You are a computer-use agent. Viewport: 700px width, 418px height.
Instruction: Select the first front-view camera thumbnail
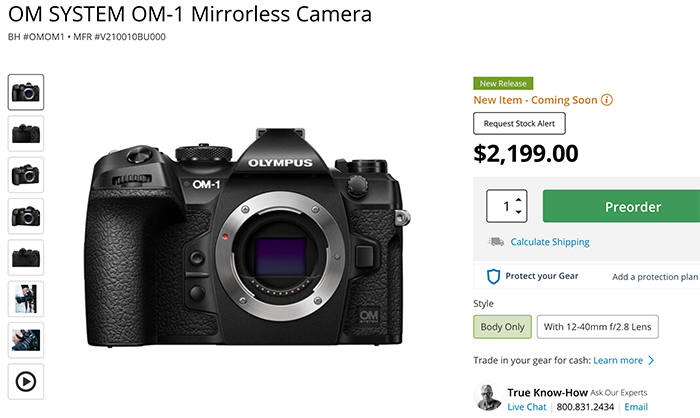(x=26, y=92)
